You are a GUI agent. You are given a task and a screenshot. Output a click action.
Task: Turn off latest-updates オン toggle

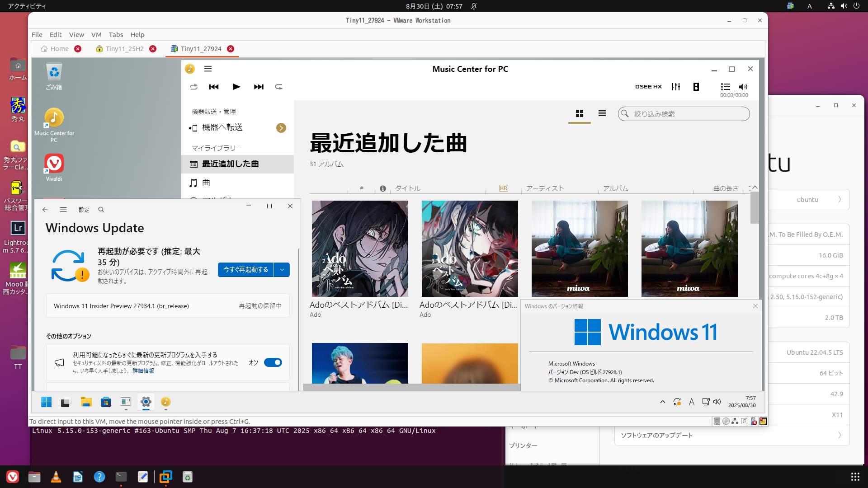[273, 362]
